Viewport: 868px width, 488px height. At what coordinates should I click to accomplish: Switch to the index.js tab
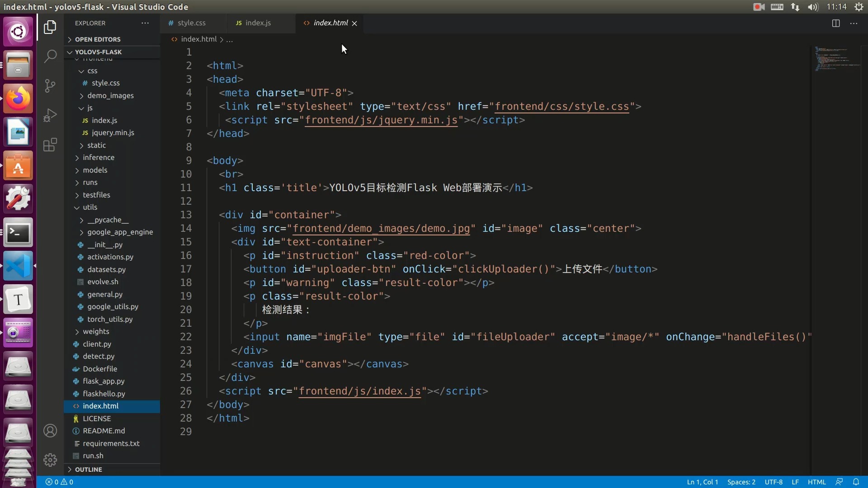pyautogui.click(x=258, y=23)
